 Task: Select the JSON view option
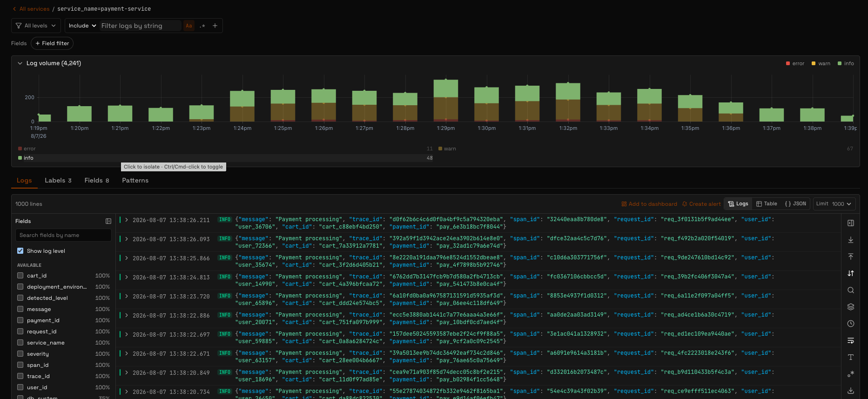click(x=795, y=204)
